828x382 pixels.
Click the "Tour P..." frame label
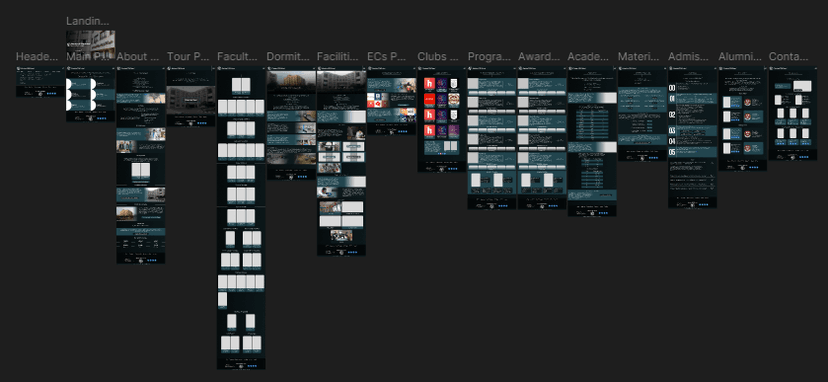click(188, 57)
